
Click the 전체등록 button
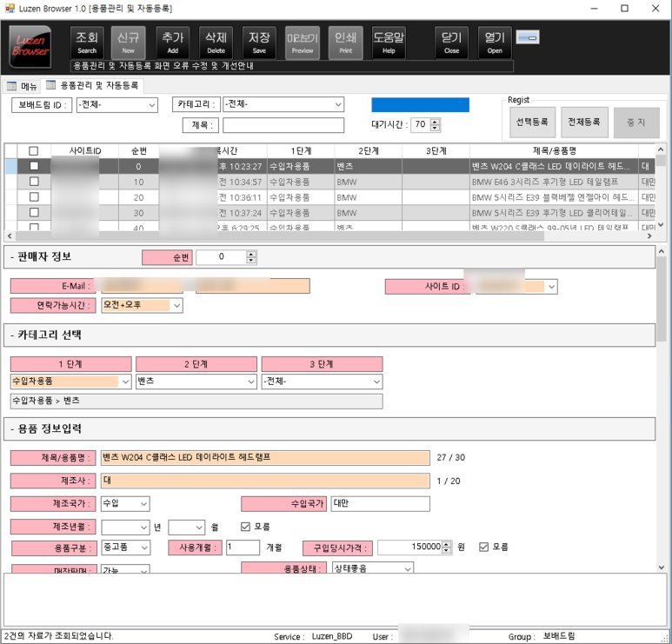[x=583, y=123]
